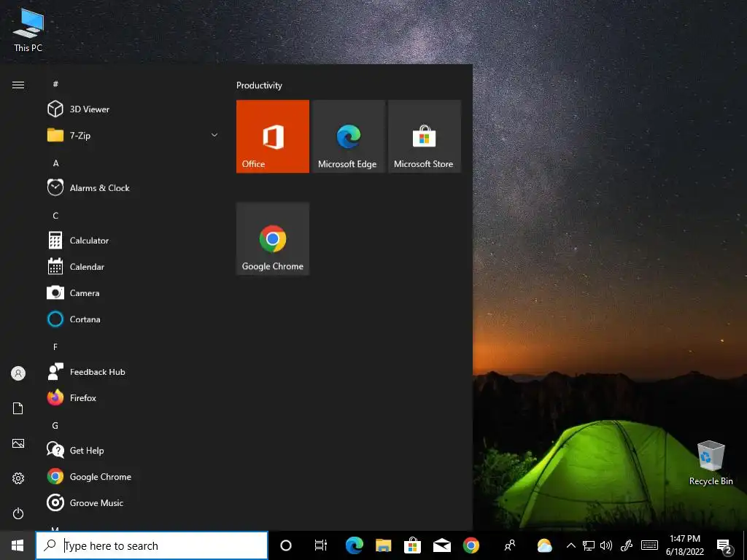Launch Chrome from the taskbar
This screenshot has height=560, width=747.
[471, 545]
